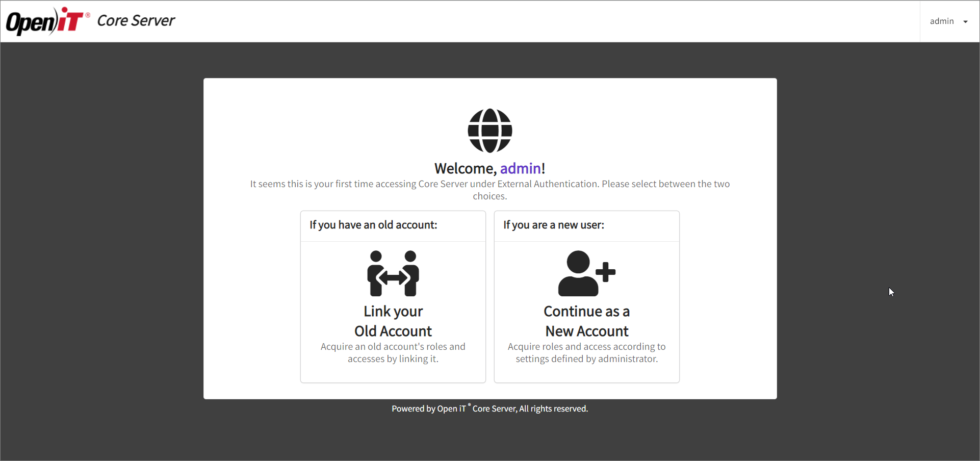980x461 pixels.
Task: Click the first-time access instruction paragraph
Action: click(490, 190)
